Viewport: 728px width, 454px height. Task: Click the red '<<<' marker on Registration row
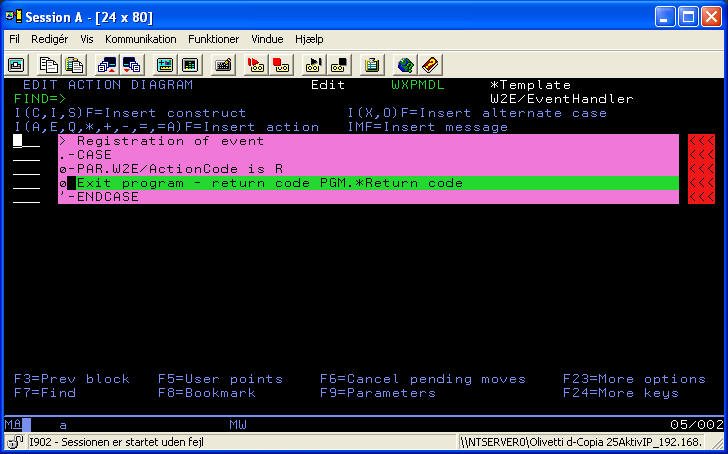702,141
